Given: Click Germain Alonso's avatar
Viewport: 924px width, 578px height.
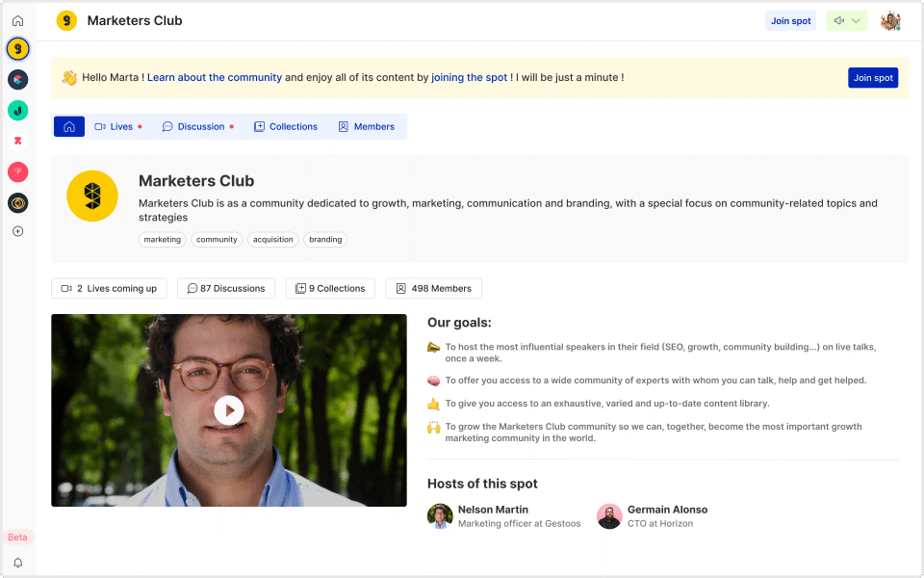Looking at the screenshot, I should pyautogui.click(x=609, y=516).
